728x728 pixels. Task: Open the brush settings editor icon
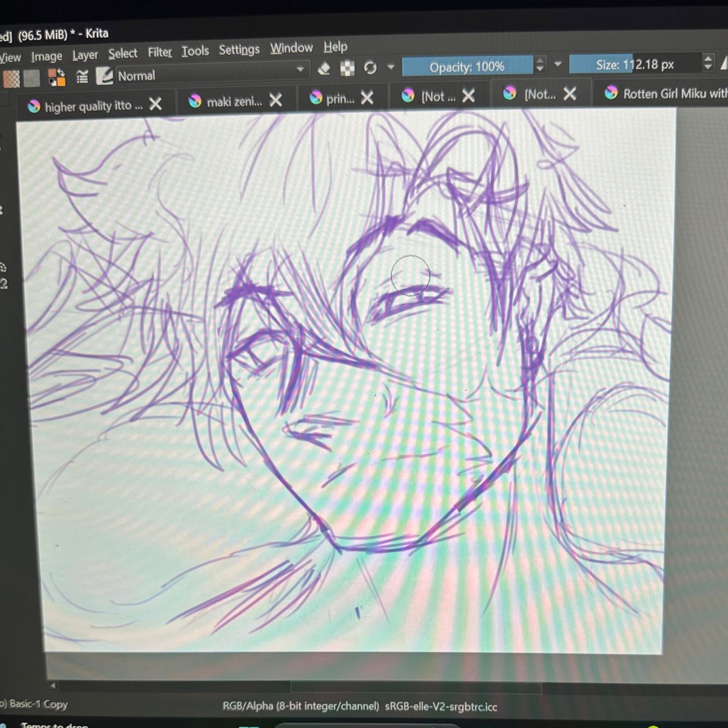pos(83,76)
